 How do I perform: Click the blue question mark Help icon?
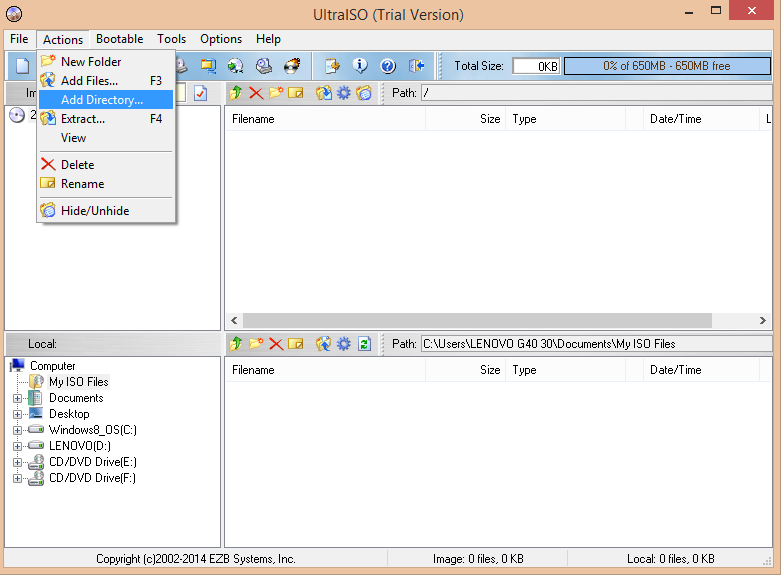tap(388, 66)
